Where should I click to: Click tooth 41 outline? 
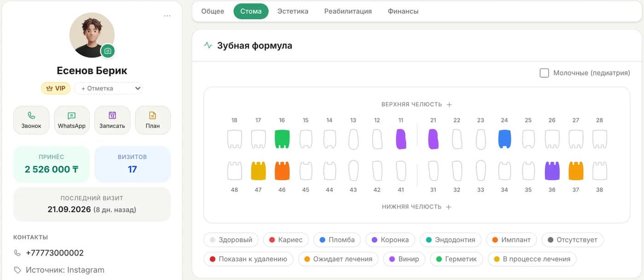401,171
